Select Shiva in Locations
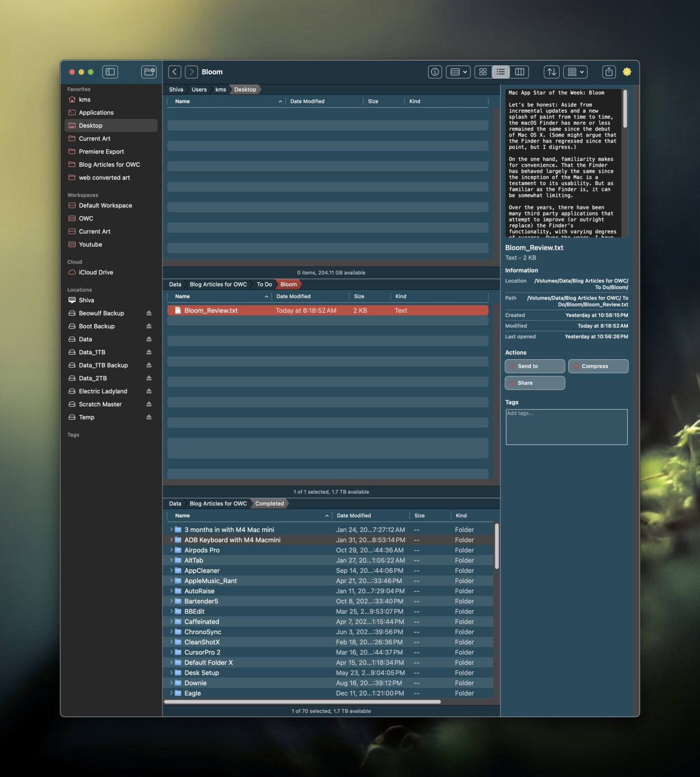 (111, 300)
